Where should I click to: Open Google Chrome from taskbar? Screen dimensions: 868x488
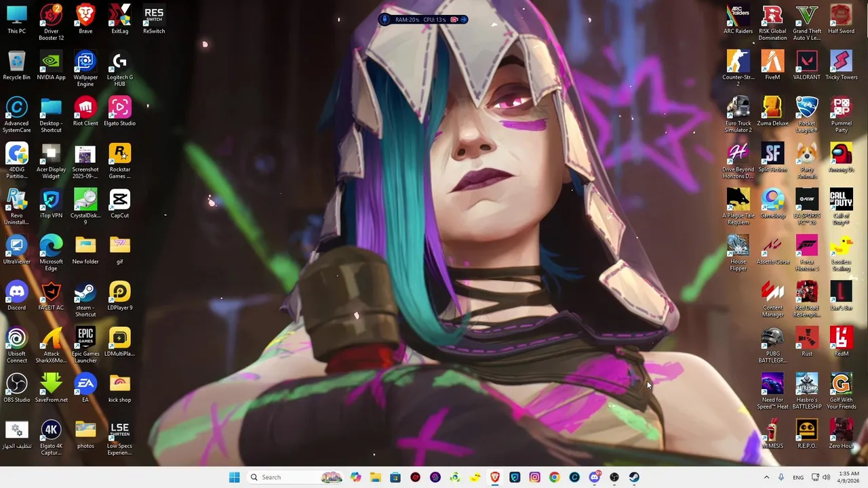point(554,477)
